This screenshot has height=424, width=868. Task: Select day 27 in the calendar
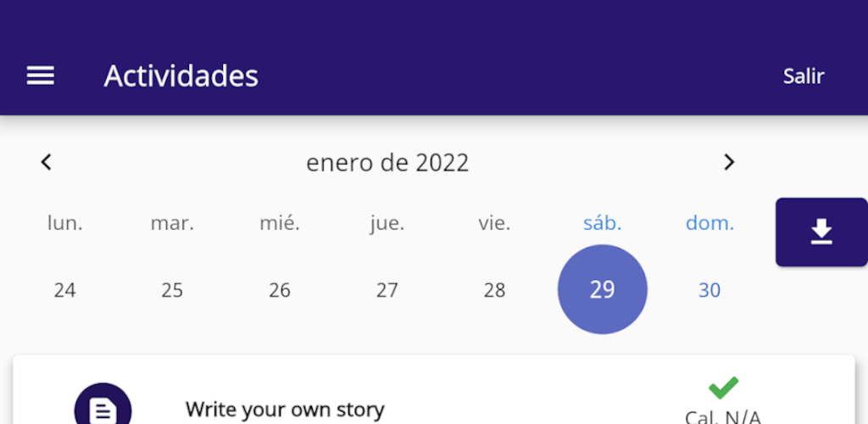[x=387, y=290]
